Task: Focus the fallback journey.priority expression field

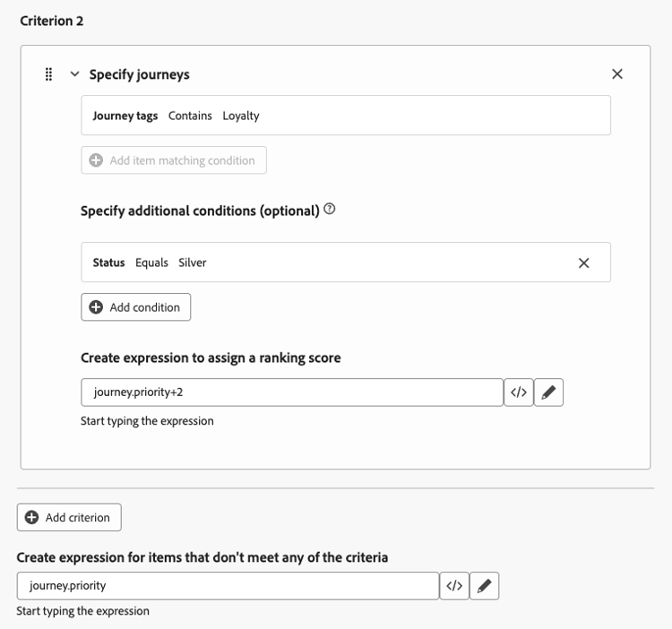Action: click(x=228, y=586)
